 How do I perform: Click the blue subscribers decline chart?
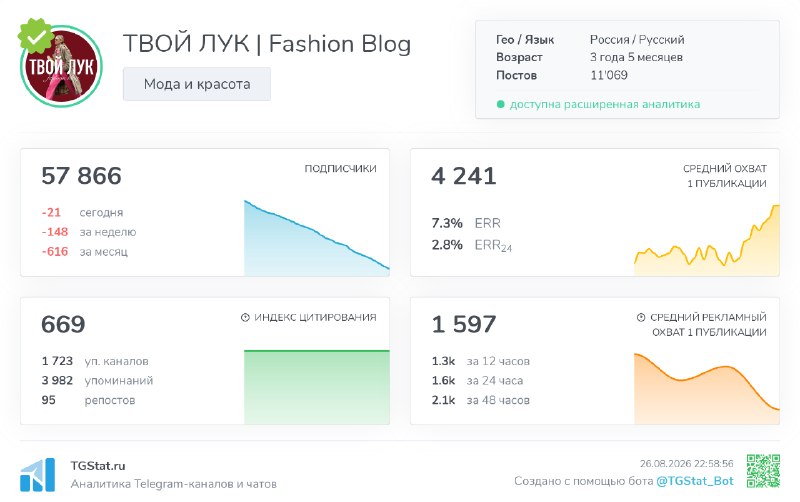(x=317, y=238)
